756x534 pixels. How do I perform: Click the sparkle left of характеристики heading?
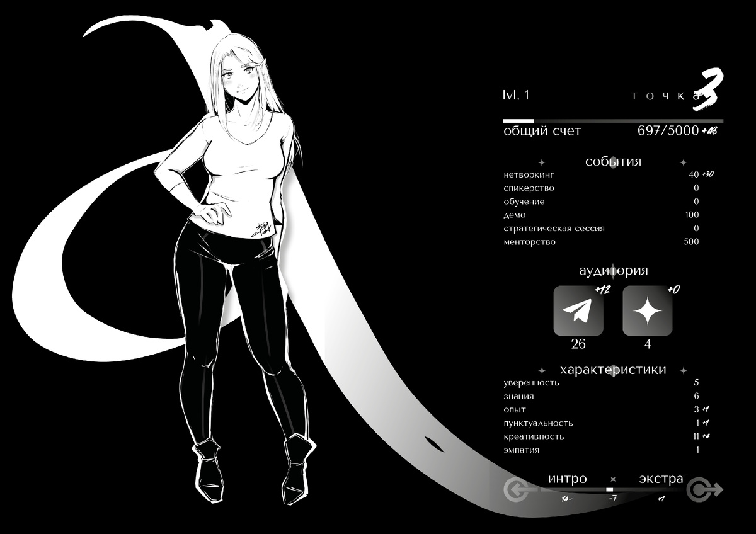(x=542, y=371)
